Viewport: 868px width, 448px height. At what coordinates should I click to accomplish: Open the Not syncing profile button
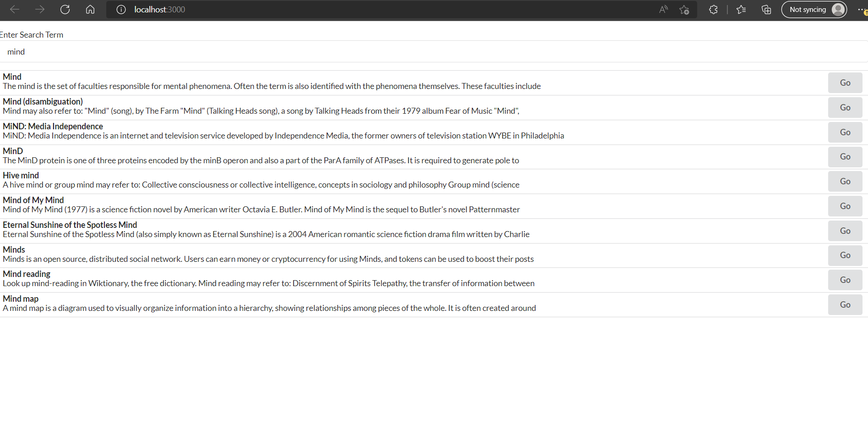point(814,10)
